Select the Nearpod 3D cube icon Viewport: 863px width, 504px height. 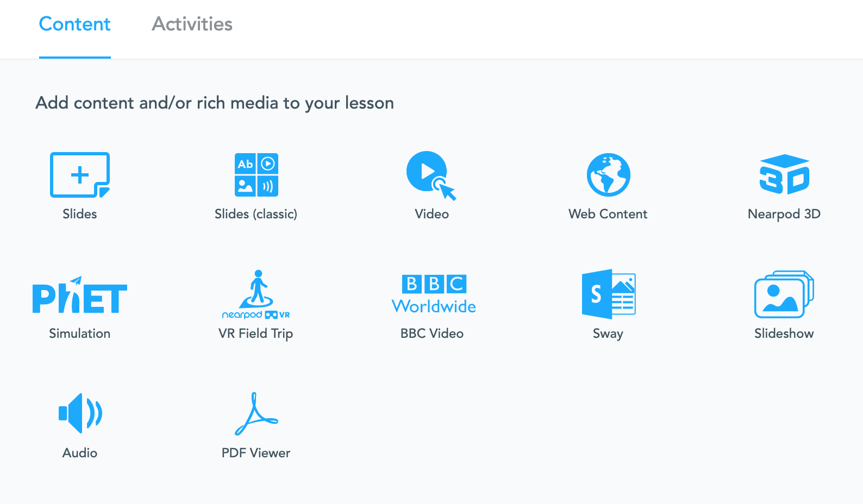(x=784, y=174)
